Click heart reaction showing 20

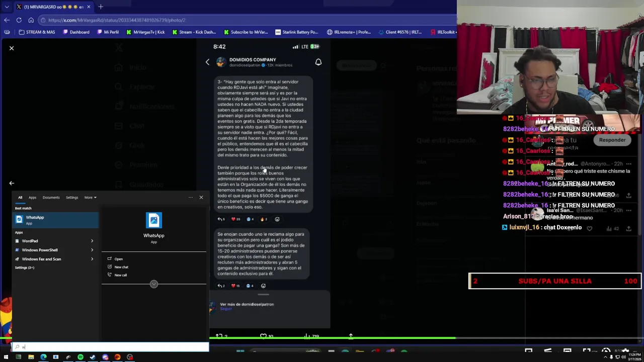pos(235,219)
